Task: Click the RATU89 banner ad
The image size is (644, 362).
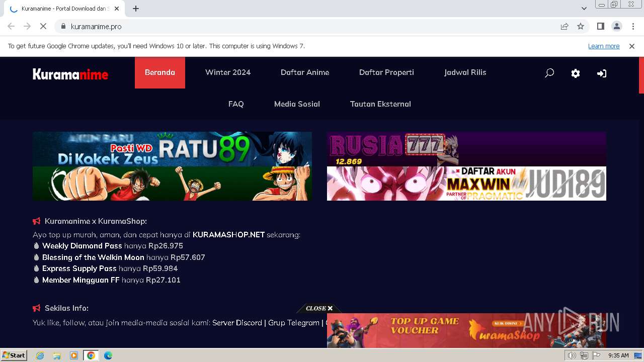Action: pos(172,149)
